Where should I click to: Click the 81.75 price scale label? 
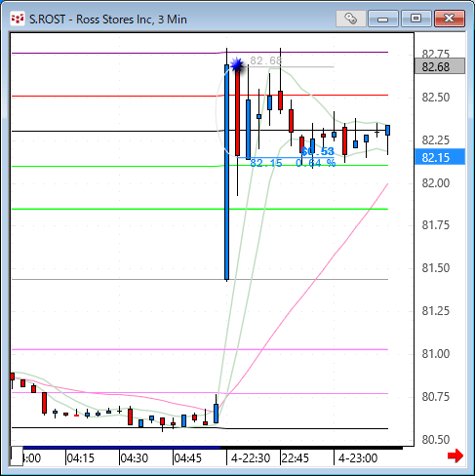[x=436, y=225]
